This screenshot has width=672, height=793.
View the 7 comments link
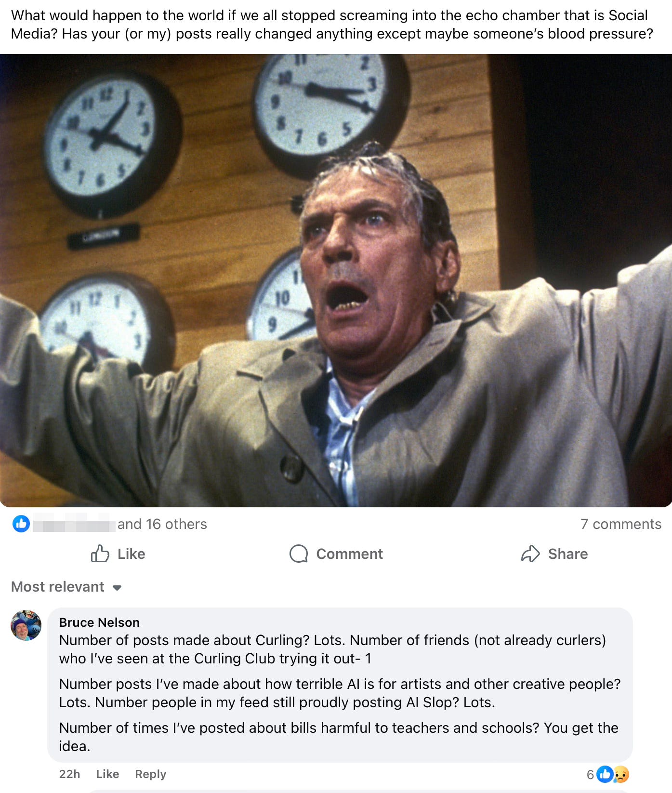click(x=620, y=524)
